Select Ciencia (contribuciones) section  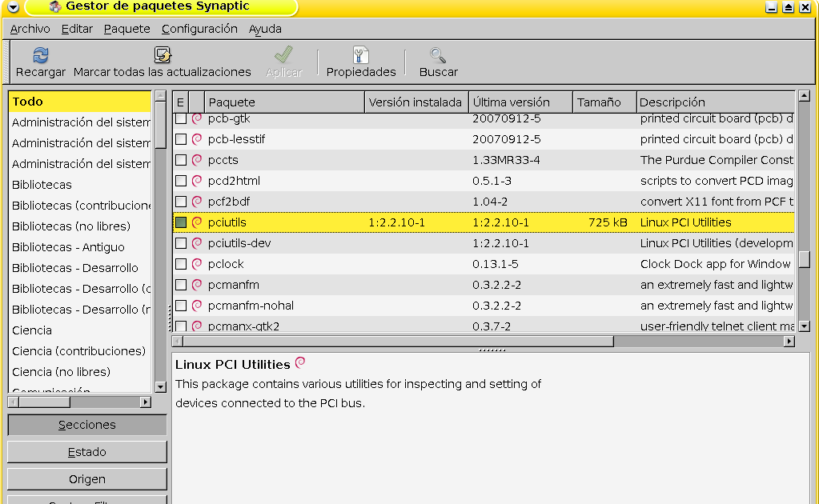coord(79,351)
